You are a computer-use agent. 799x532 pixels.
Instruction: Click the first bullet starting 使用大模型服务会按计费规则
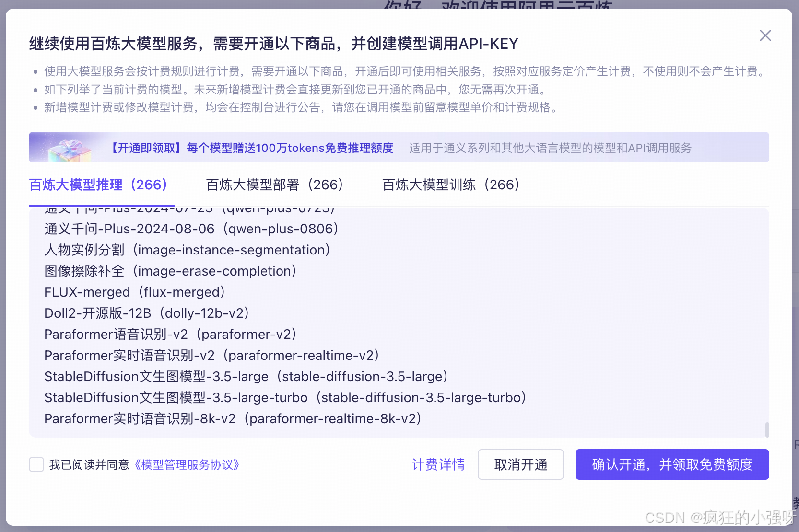click(406, 71)
